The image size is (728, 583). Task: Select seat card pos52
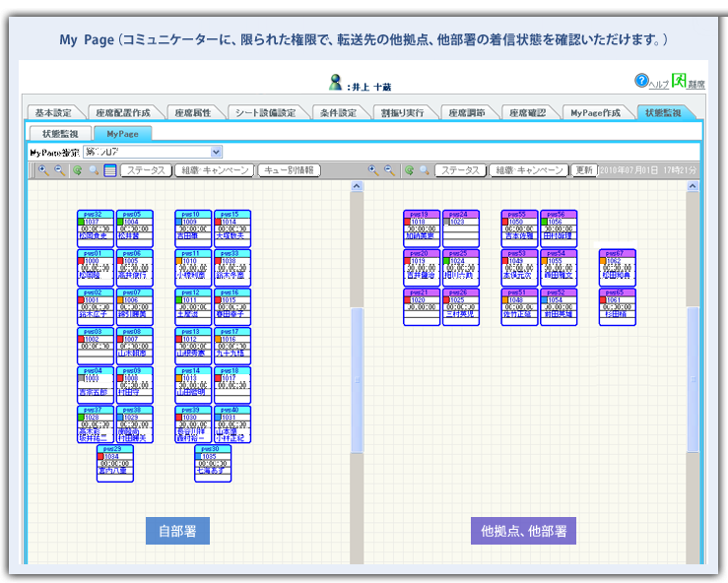(559, 307)
